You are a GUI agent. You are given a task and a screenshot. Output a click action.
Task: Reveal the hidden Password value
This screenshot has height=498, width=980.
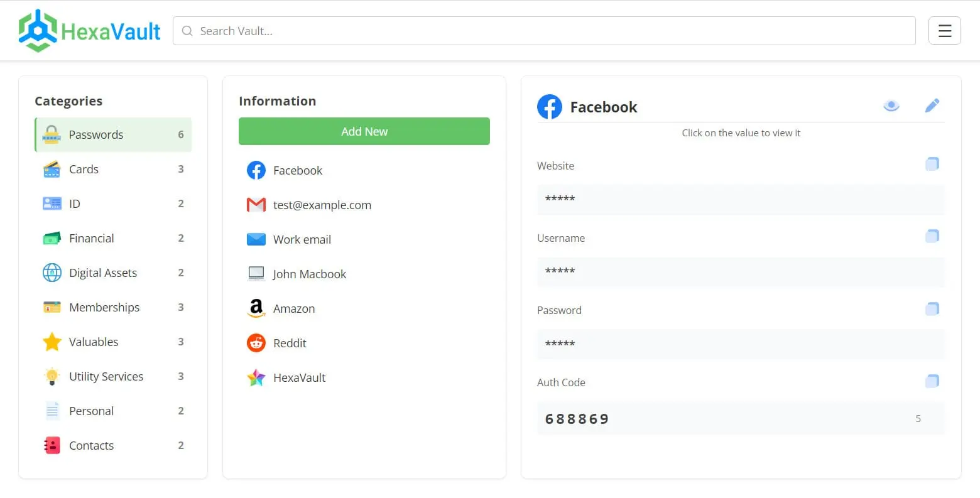click(741, 344)
